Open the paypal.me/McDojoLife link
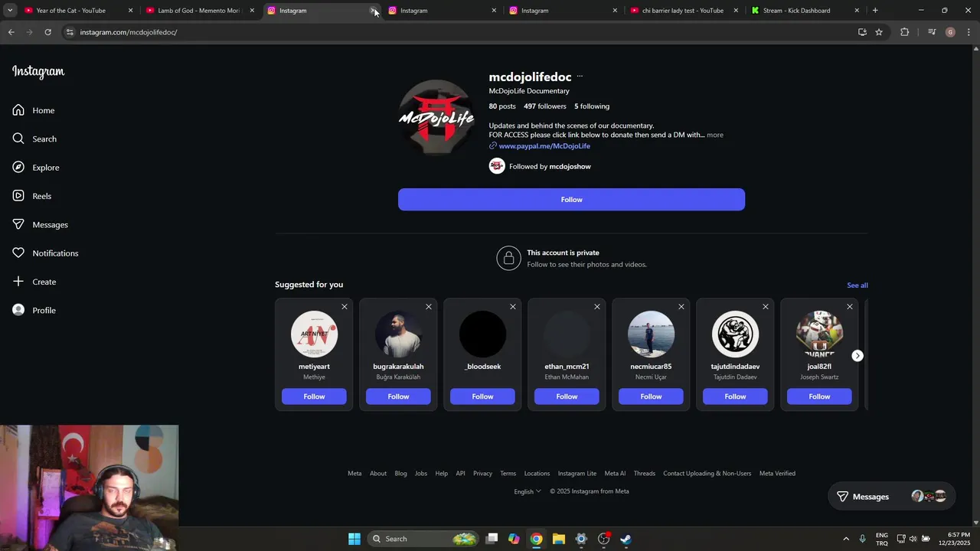 544,146
